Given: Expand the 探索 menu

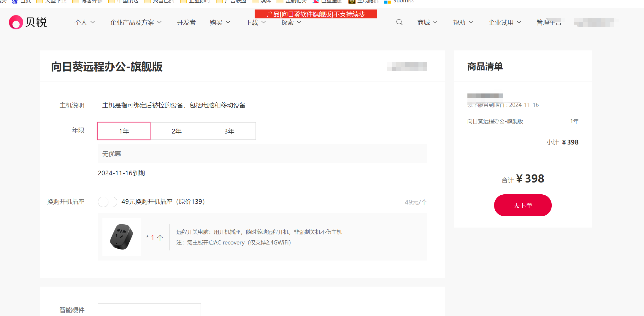Looking at the screenshot, I should pos(291,22).
